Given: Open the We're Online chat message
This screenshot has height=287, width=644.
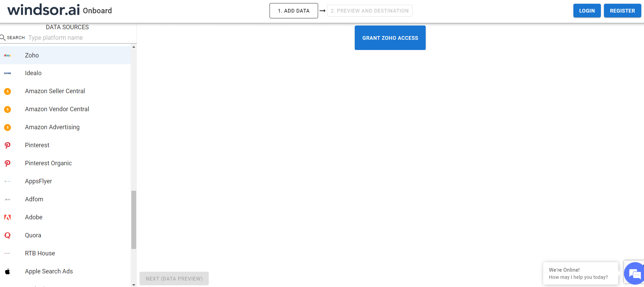Looking at the screenshot, I should (x=581, y=273).
